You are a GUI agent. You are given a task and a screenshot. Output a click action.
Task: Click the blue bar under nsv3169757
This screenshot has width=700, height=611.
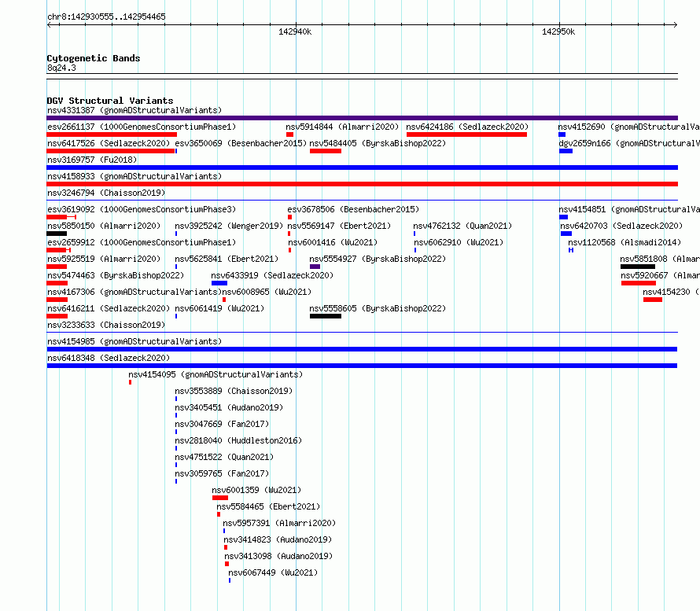(x=362, y=167)
